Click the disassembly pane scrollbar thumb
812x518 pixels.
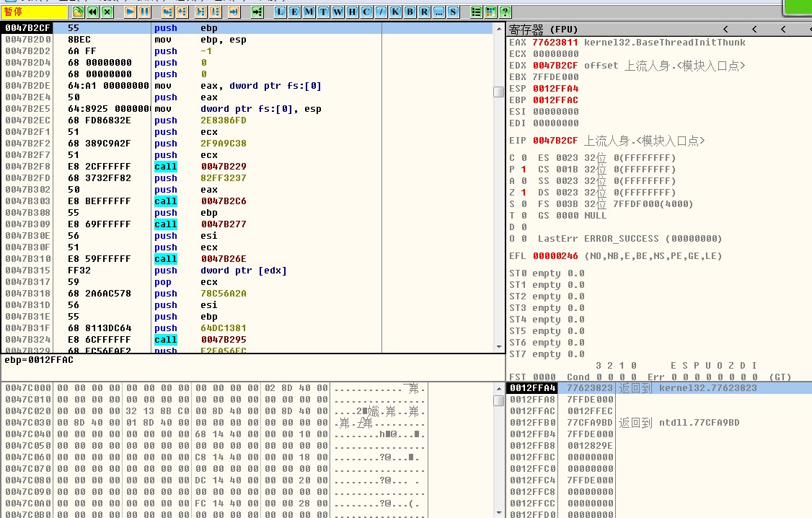[498, 92]
